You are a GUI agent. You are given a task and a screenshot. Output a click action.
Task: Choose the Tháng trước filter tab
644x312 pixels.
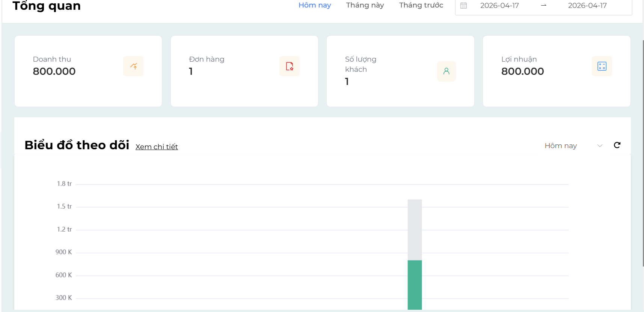pos(421,5)
